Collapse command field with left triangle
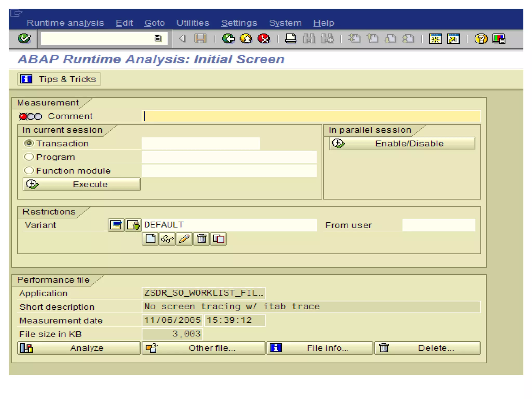 coord(182,38)
